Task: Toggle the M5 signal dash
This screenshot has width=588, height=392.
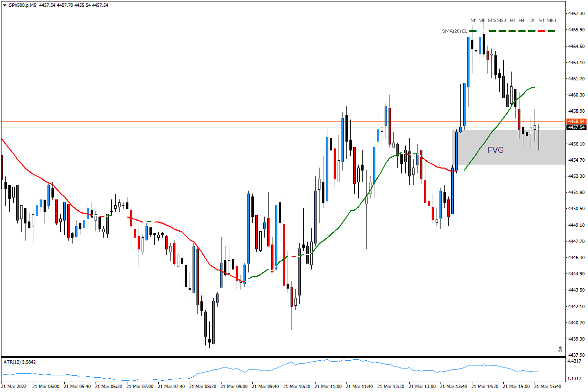Action: click(x=483, y=30)
